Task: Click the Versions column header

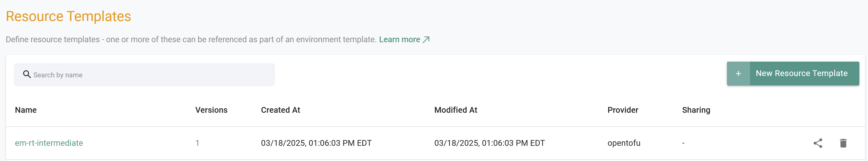Action: pos(211,110)
